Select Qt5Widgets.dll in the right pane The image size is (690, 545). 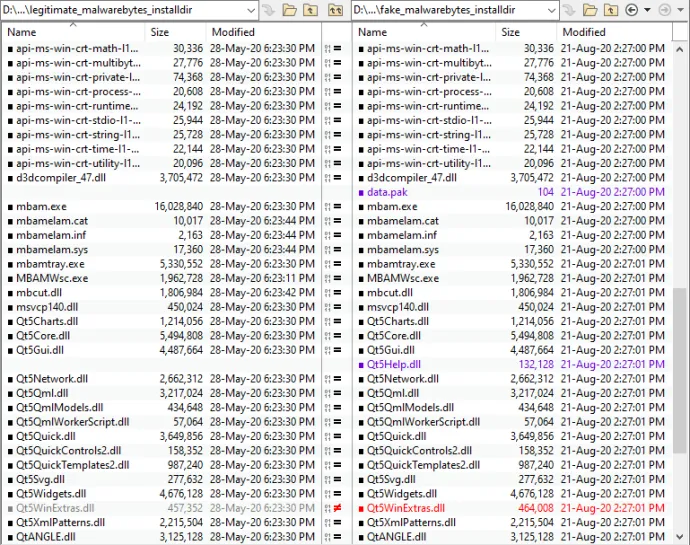pos(402,494)
